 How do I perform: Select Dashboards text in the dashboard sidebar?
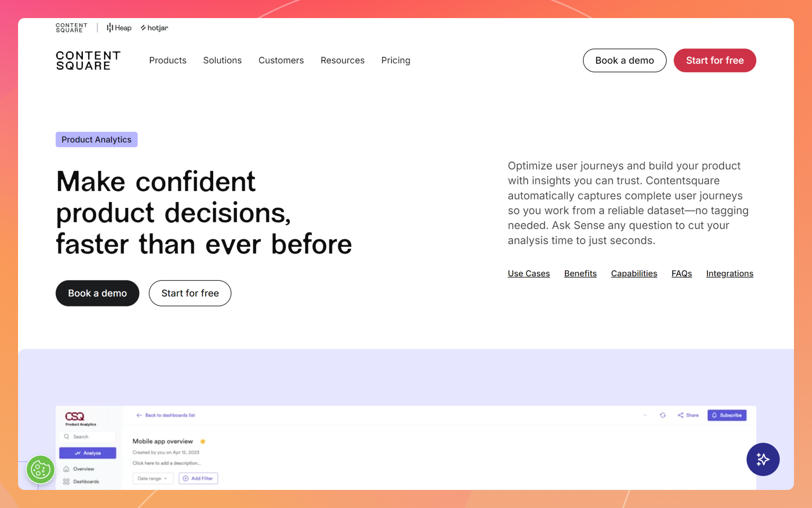tap(86, 481)
